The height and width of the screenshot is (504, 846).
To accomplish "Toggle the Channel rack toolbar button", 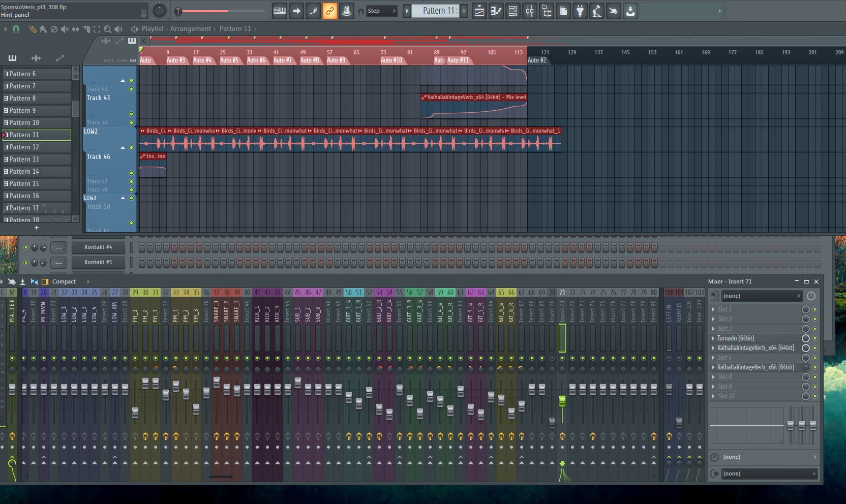I will [x=513, y=11].
